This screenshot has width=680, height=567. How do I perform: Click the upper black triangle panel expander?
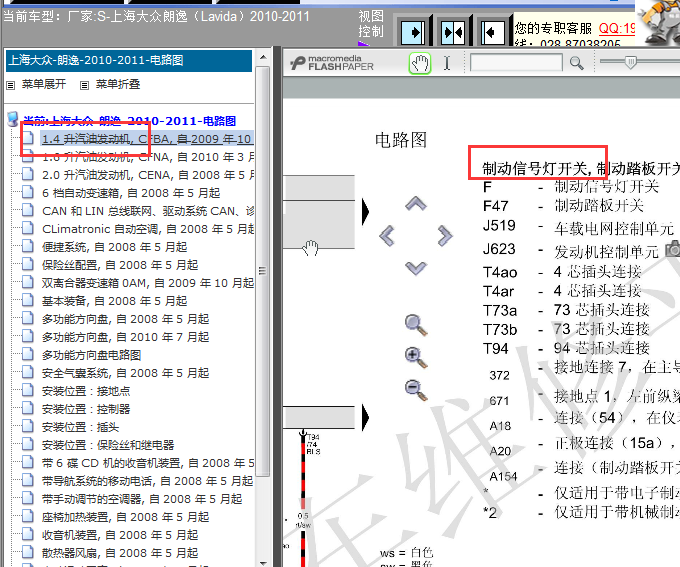pos(366,212)
